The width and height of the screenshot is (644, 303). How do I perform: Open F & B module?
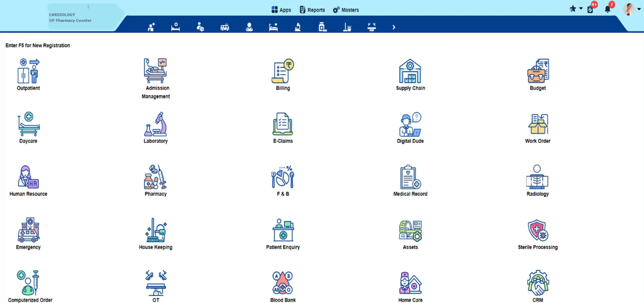pyautogui.click(x=283, y=180)
